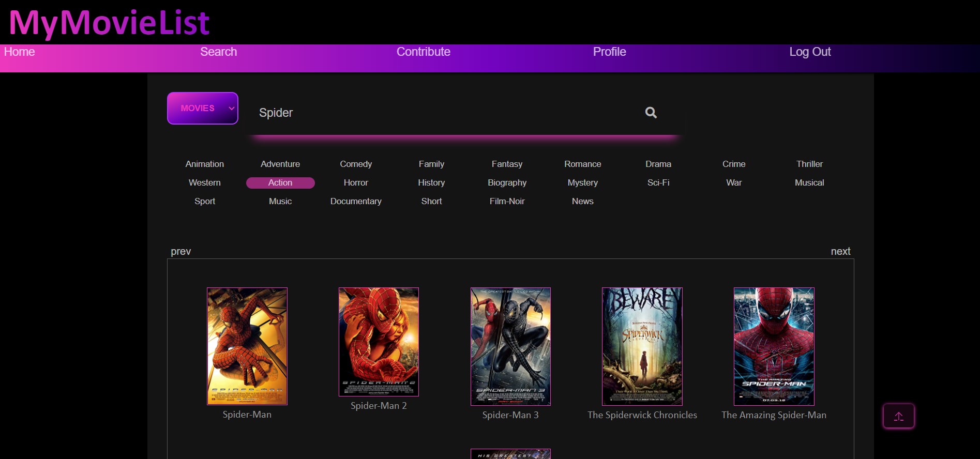
Task: Click the prev page link
Action: point(181,252)
